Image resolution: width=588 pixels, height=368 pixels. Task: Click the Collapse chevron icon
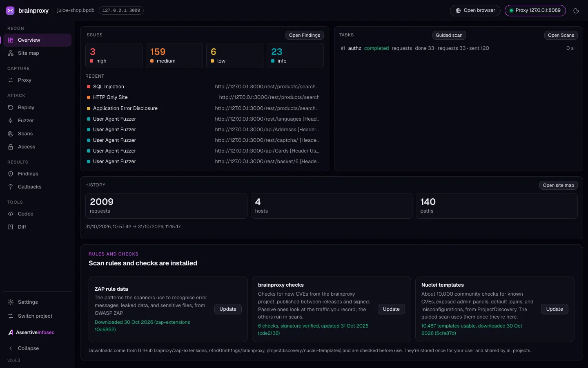(11, 348)
